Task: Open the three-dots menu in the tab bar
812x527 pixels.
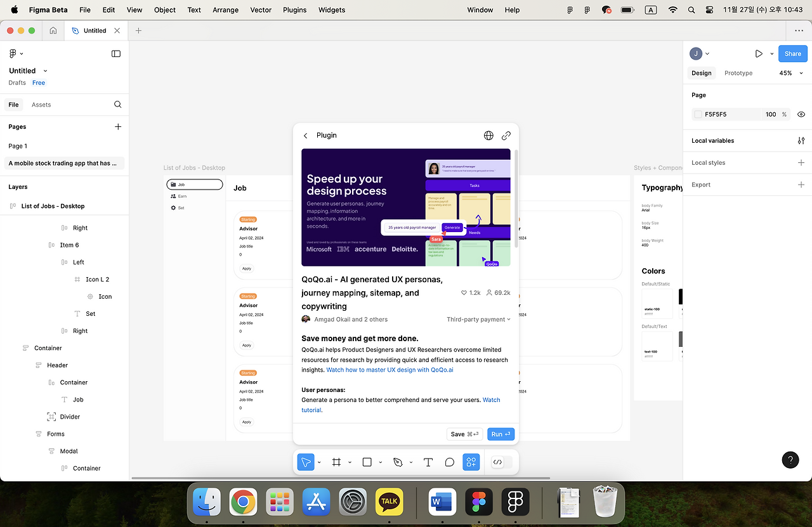Action: click(799, 30)
